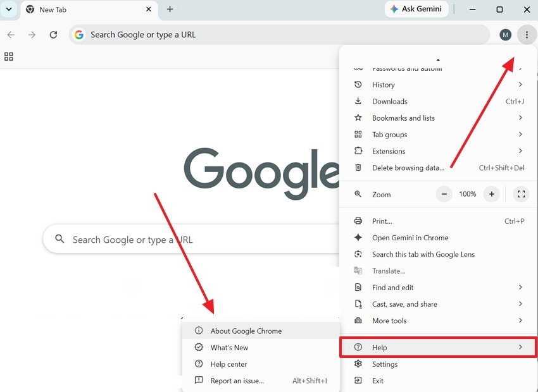Click the Delete browsing data trash icon
538x392 pixels.
point(358,167)
